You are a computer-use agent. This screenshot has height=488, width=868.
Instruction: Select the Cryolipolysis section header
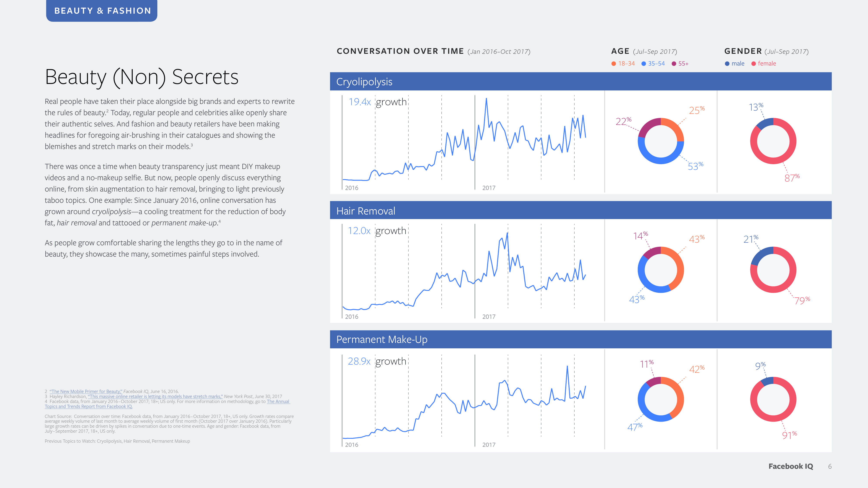pos(364,82)
